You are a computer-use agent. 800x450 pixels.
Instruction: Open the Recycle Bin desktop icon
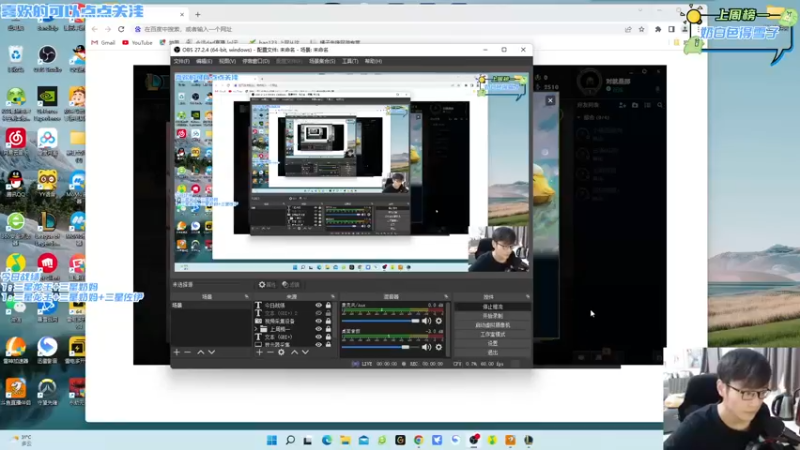click(x=16, y=58)
